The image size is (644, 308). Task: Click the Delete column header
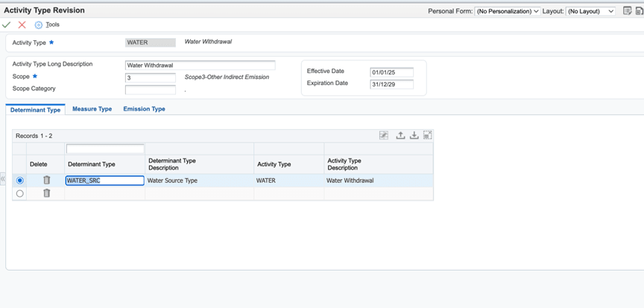(39, 164)
